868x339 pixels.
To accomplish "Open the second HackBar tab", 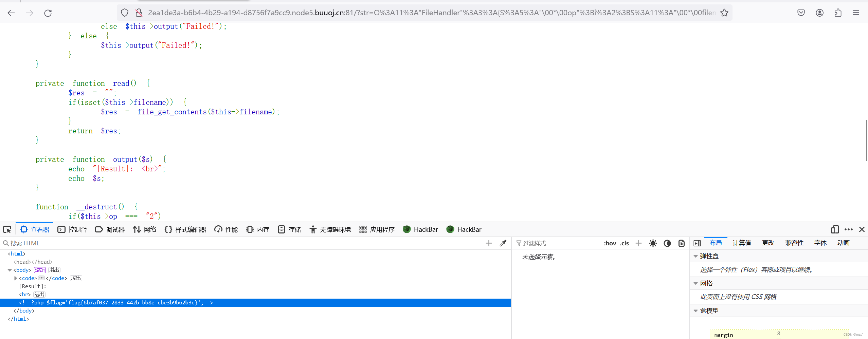I will tap(464, 230).
